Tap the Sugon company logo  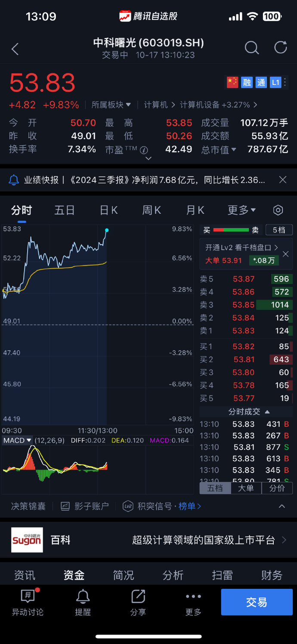27,540
